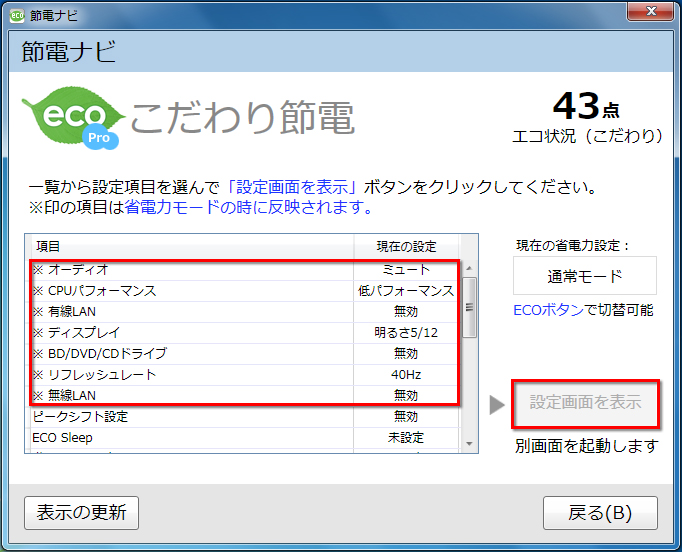Click the 43点 eco score
The height and width of the screenshot is (552, 682).
(586, 107)
